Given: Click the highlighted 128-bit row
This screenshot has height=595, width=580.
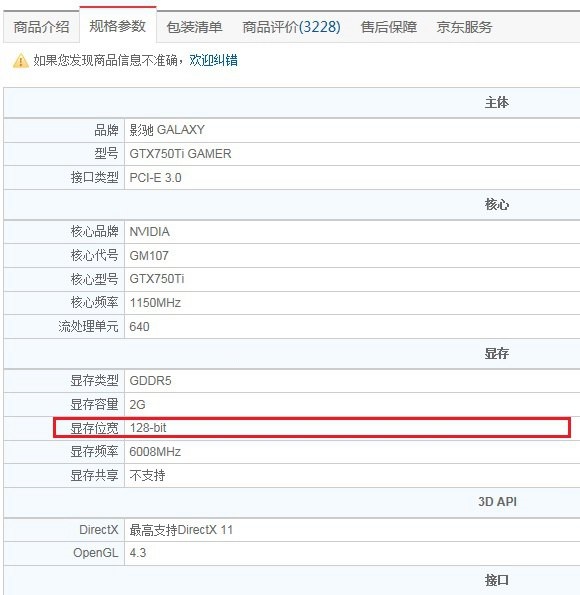Looking at the screenshot, I should [x=312, y=428].
